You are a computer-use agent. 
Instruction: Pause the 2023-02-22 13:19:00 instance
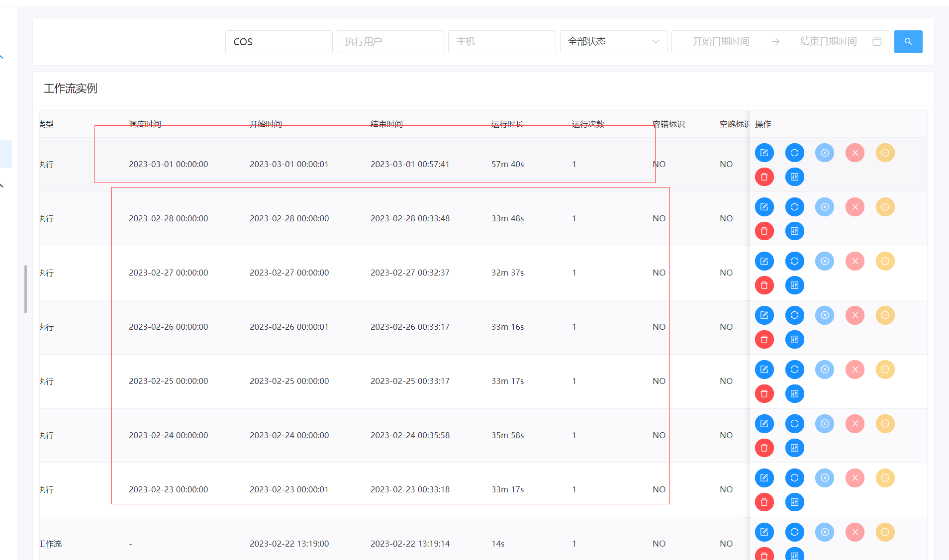pos(885,532)
